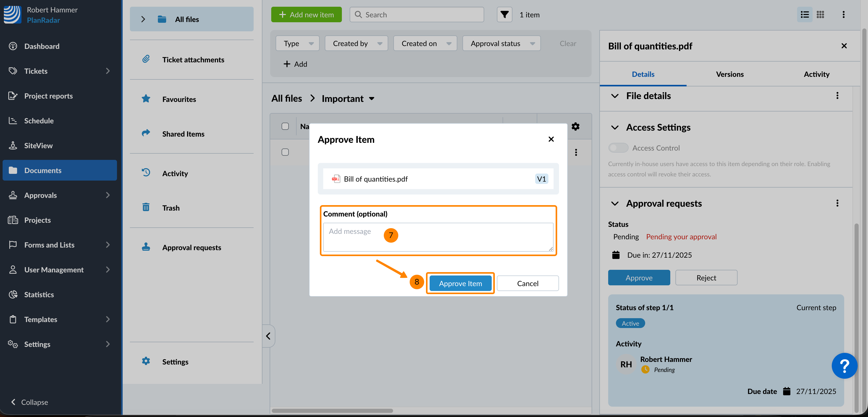Click the Add message comment field
Screen dimensions: 868x417
(x=438, y=237)
